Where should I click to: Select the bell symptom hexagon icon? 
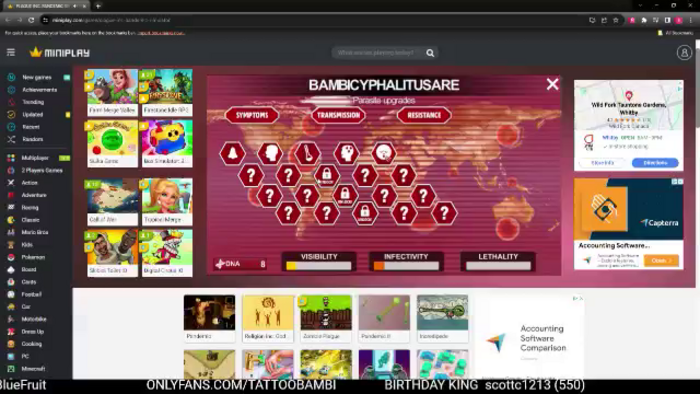point(232,153)
